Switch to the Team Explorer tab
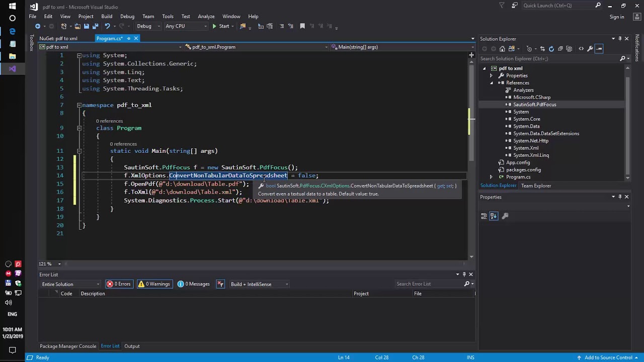 coord(536,186)
